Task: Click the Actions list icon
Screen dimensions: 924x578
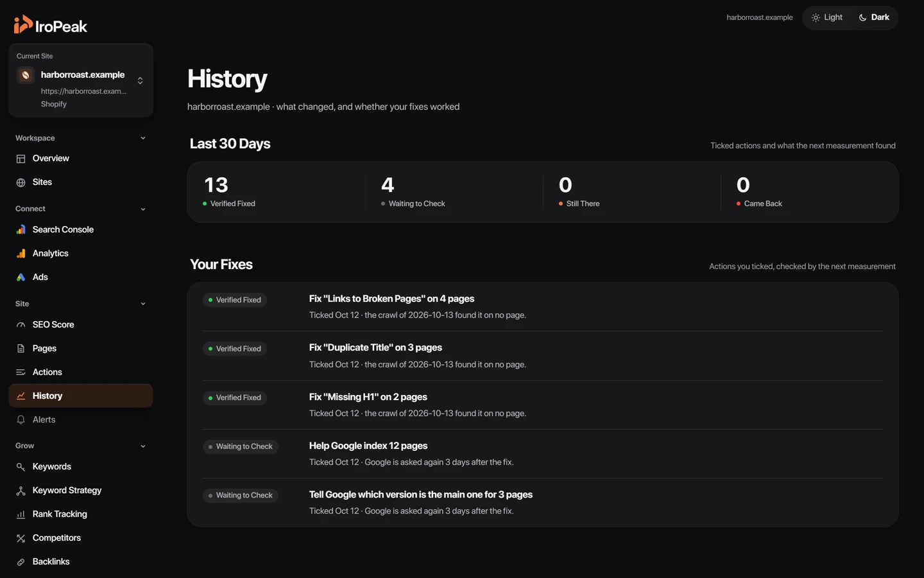Action: coord(21,372)
